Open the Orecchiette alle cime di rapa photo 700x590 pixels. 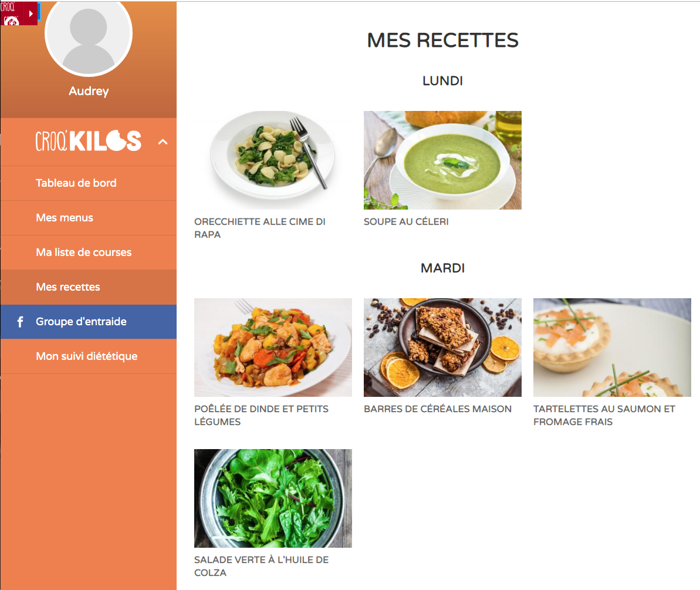pos(273,160)
